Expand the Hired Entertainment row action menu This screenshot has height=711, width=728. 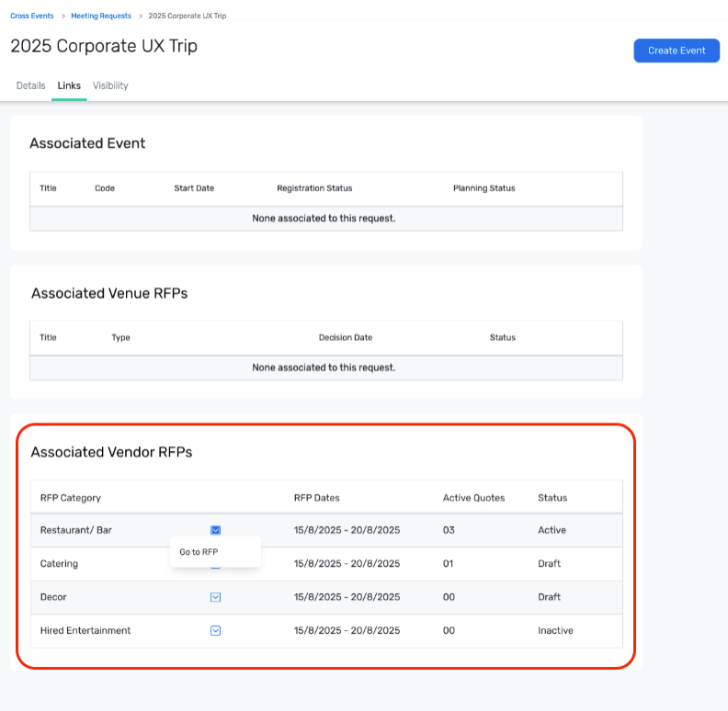click(215, 630)
